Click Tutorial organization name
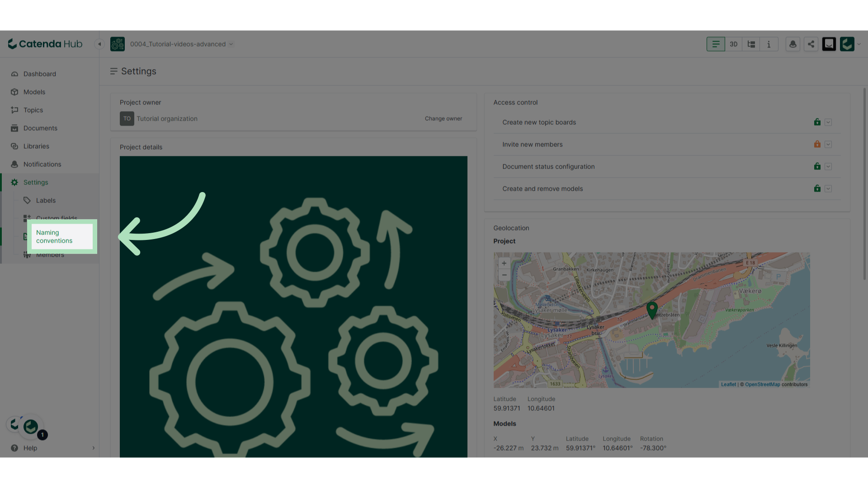The height and width of the screenshot is (488, 868). (167, 119)
